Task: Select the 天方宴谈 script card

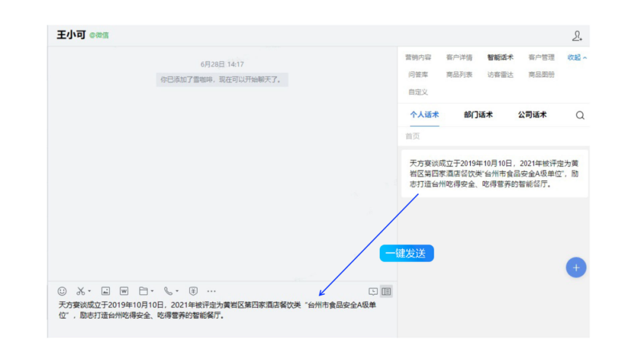Action: [494, 174]
